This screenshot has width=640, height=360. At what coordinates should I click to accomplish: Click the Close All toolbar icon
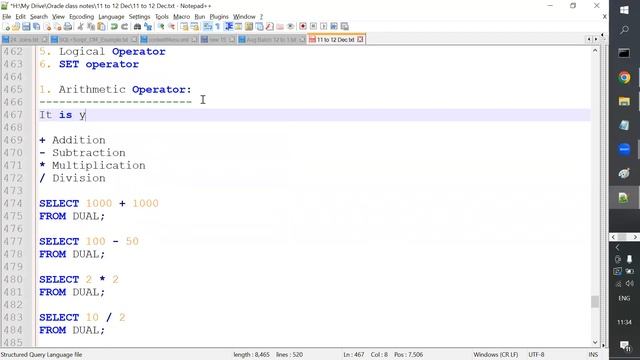pos(58,27)
